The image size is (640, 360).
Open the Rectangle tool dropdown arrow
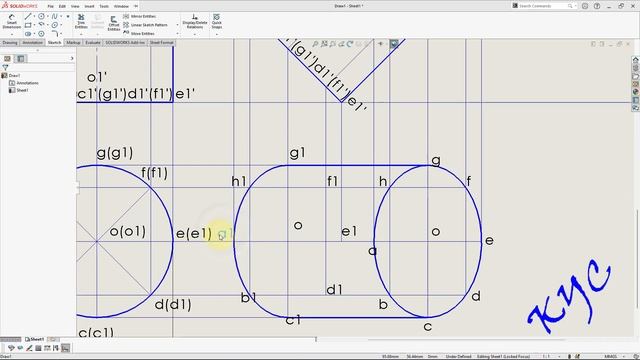coord(34,25)
